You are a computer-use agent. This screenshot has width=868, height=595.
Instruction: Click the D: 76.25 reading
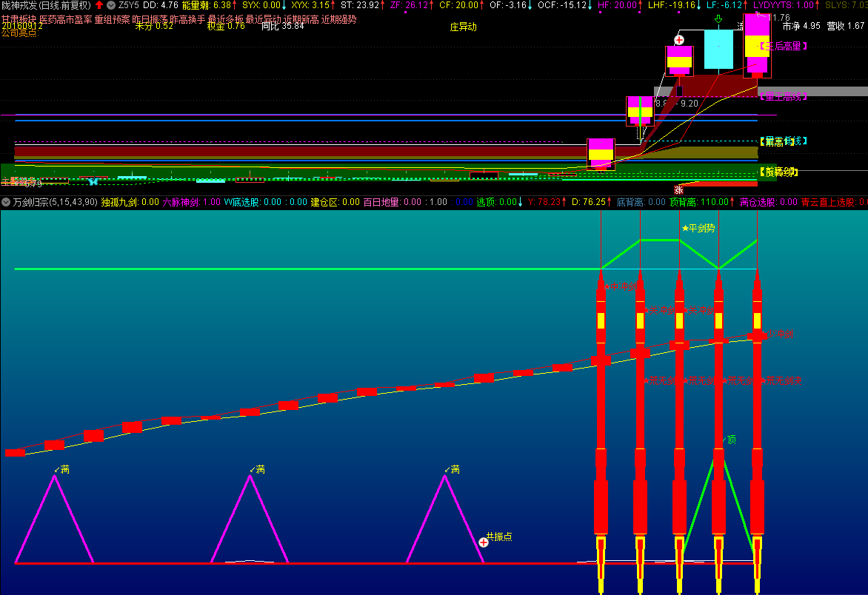coord(592,202)
